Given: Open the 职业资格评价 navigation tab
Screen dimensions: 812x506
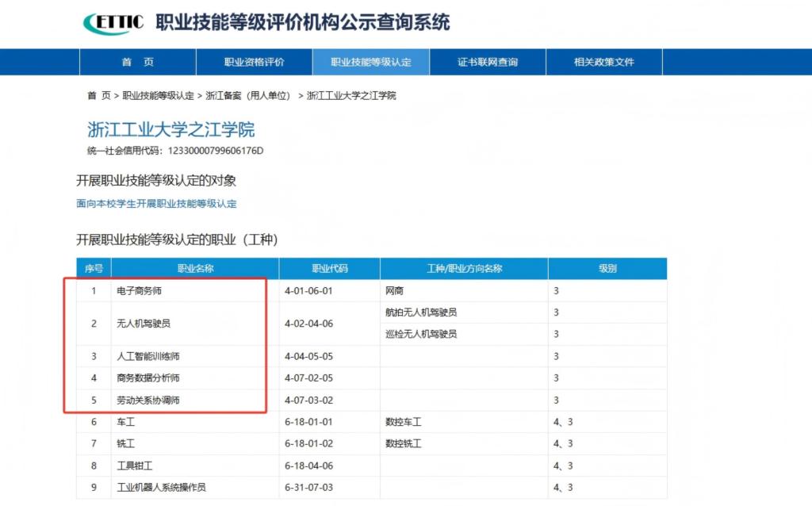Looking at the screenshot, I should coord(254,62).
